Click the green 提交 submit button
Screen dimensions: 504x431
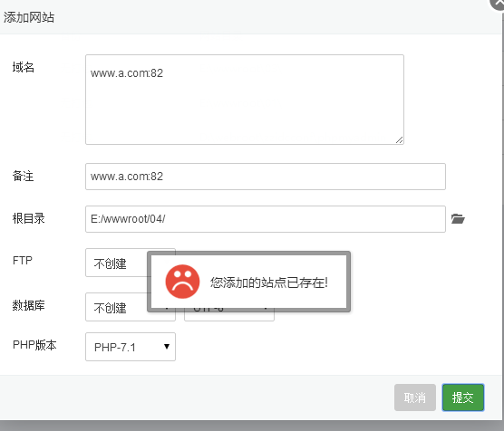click(463, 397)
